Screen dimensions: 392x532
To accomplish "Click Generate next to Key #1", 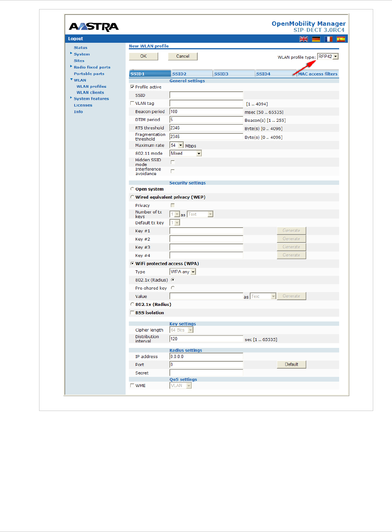I will point(291,230).
